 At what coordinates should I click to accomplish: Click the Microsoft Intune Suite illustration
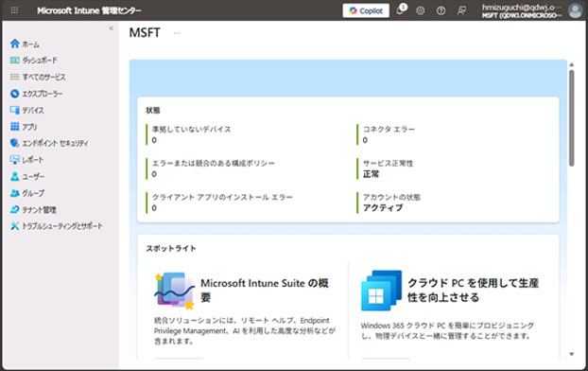point(174,291)
